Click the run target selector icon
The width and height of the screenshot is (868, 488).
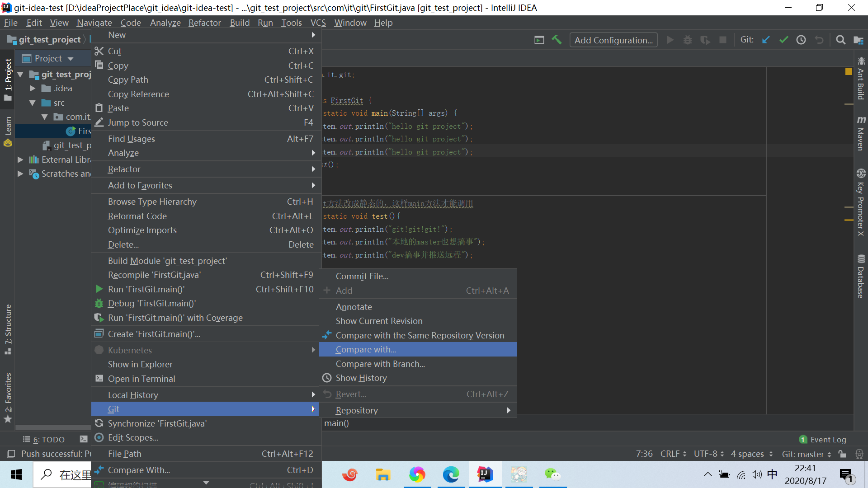[539, 40]
